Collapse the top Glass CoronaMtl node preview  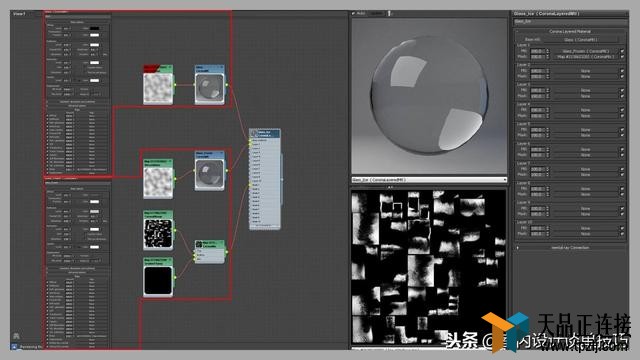(x=222, y=67)
